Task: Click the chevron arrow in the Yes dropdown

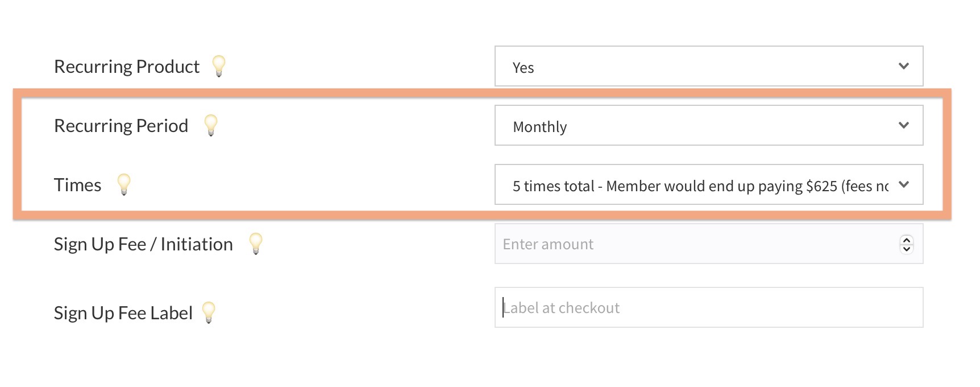Action: [x=904, y=67]
